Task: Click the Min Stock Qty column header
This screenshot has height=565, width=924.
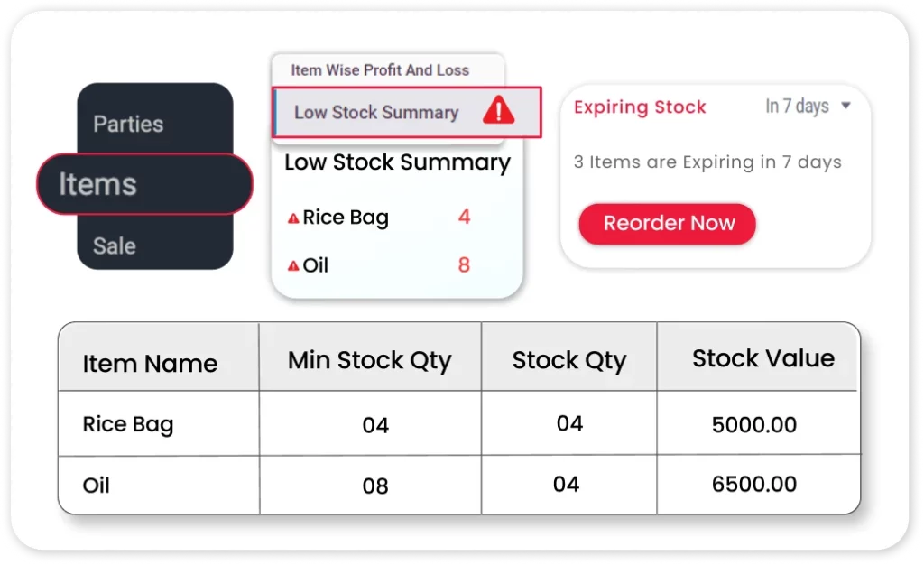Action: [x=369, y=361]
